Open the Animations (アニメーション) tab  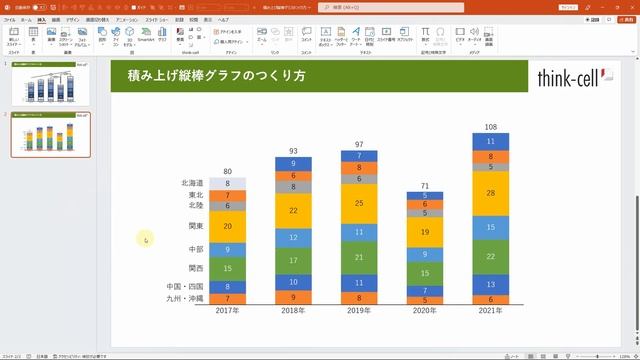(127, 20)
